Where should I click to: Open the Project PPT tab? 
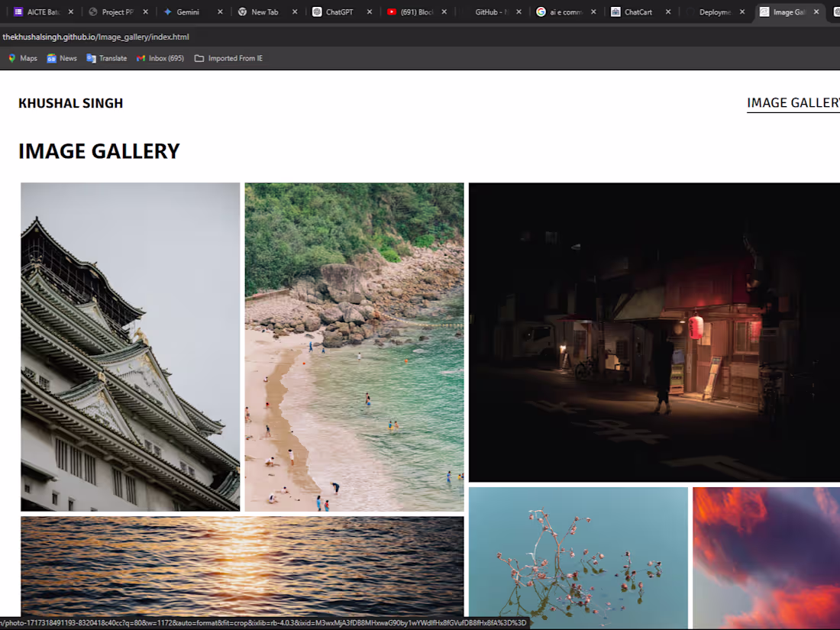click(x=115, y=11)
